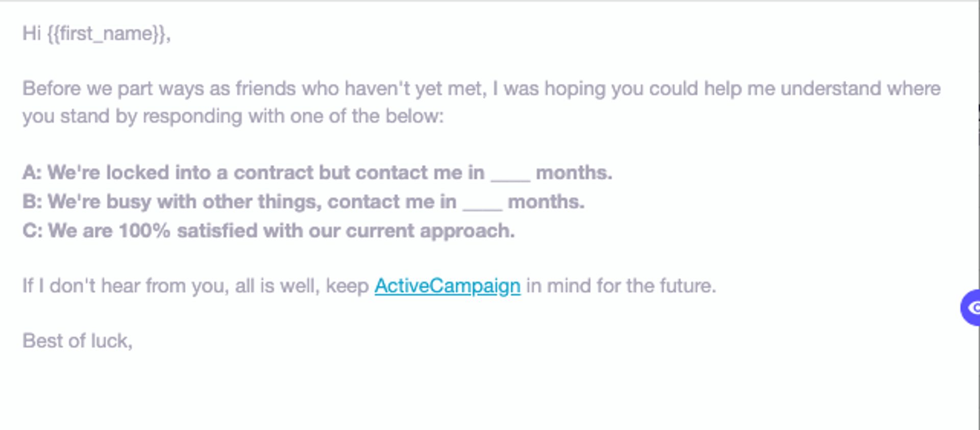This screenshot has width=980, height=430.
Task: Click "100%" in option C
Action: (x=144, y=231)
